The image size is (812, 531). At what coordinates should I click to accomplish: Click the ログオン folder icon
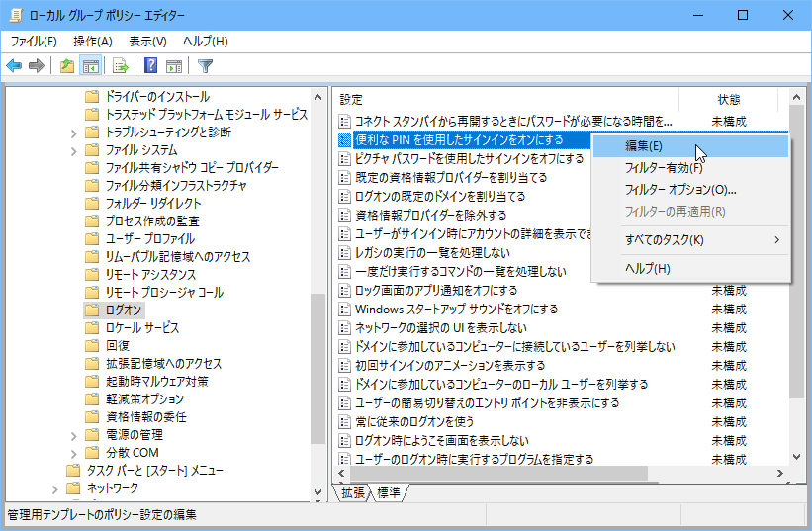pos(92,310)
